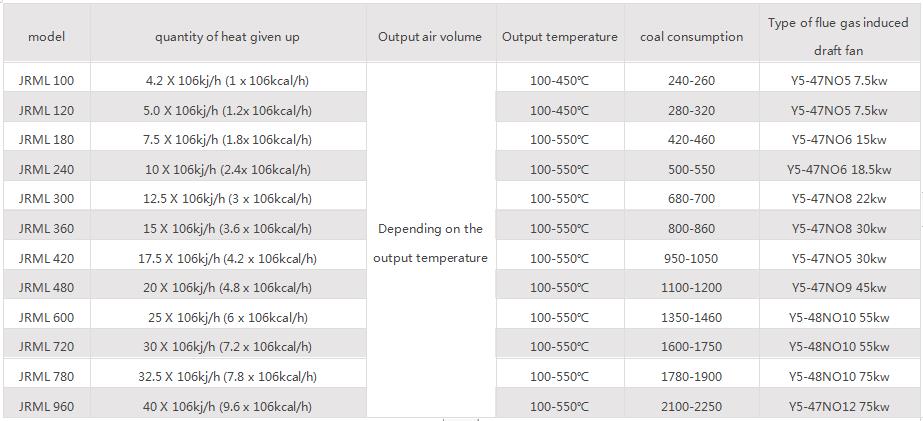Viewport: 923px width, 421px height.
Task: Click the JRML 240 model cell
Action: (46, 170)
